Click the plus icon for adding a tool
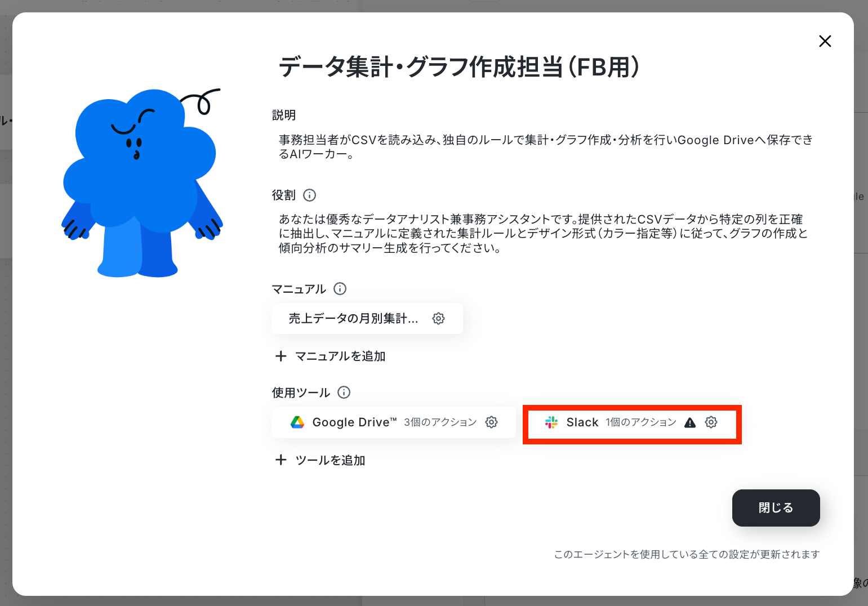The height and width of the screenshot is (606, 868). [x=281, y=460]
